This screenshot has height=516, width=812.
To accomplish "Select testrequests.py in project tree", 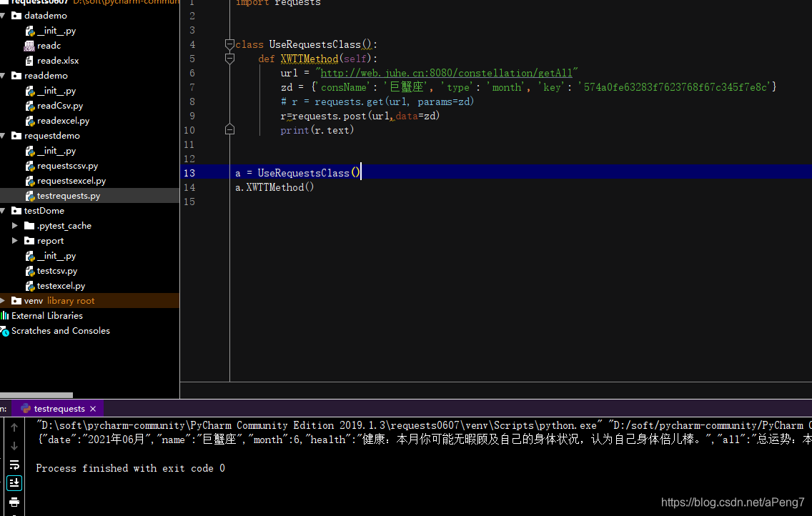I will [69, 196].
